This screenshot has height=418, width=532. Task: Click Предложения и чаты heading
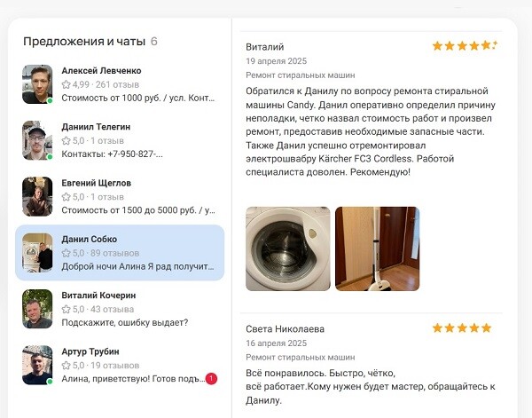tap(84, 41)
